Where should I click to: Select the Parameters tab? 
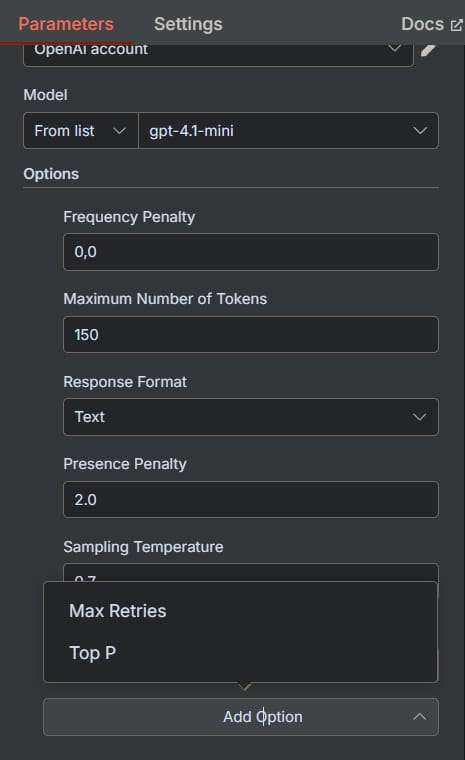[66, 24]
